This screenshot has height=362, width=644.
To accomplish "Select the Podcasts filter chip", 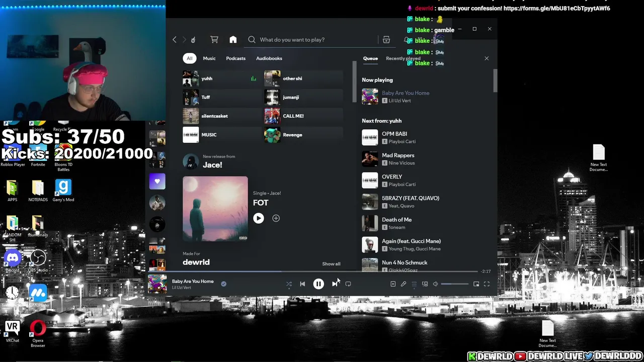I will (236, 58).
